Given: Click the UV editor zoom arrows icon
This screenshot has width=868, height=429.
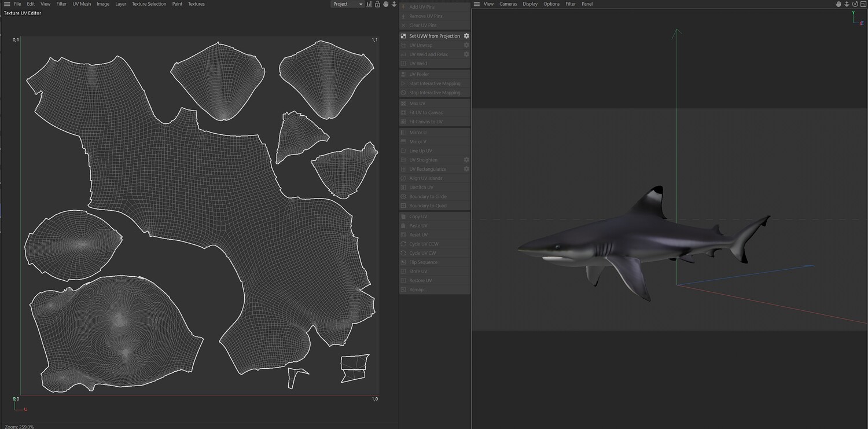Looking at the screenshot, I should click(394, 4).
